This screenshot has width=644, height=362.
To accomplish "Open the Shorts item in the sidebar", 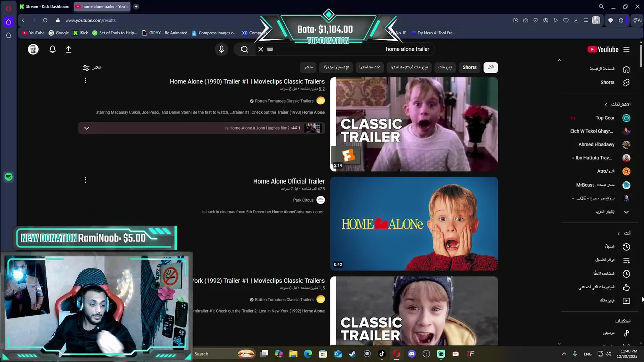I will [x=615, y=82].
